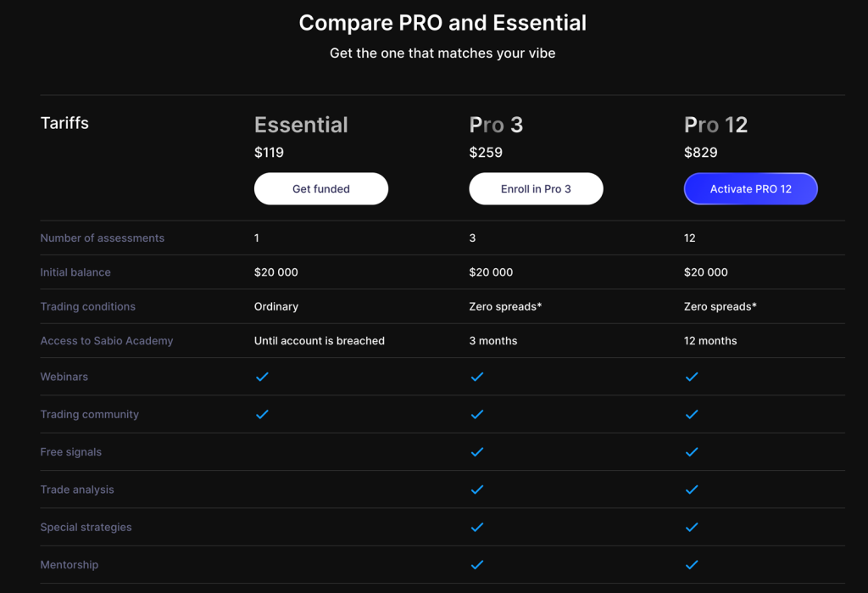Screen dimensions: 868x593
Task: Click Webinars checkmark in Pro 3 column
Action: point(476,377)
